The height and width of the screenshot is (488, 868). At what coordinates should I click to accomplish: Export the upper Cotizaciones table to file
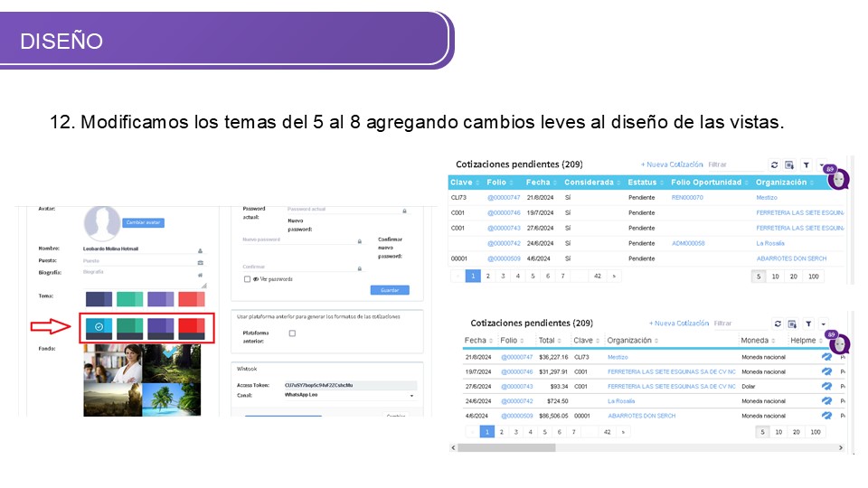click(x=789, y=164)
